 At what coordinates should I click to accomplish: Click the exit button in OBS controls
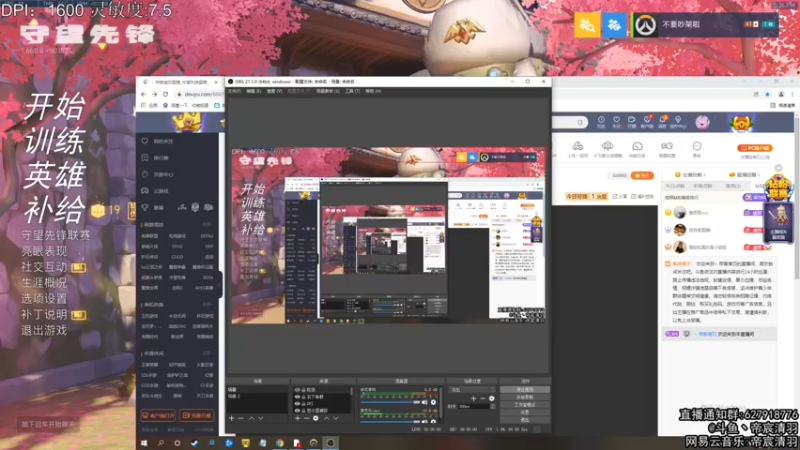[x=525, y=419]
